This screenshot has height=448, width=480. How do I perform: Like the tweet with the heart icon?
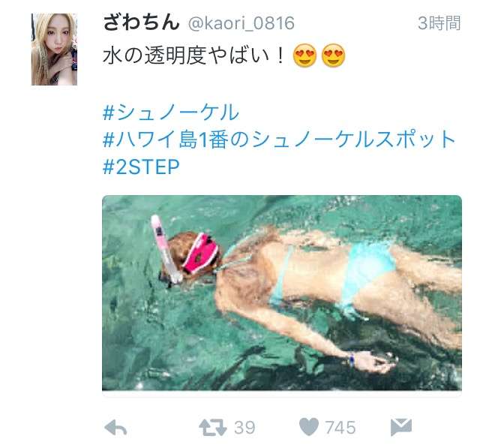pos(308,427)
